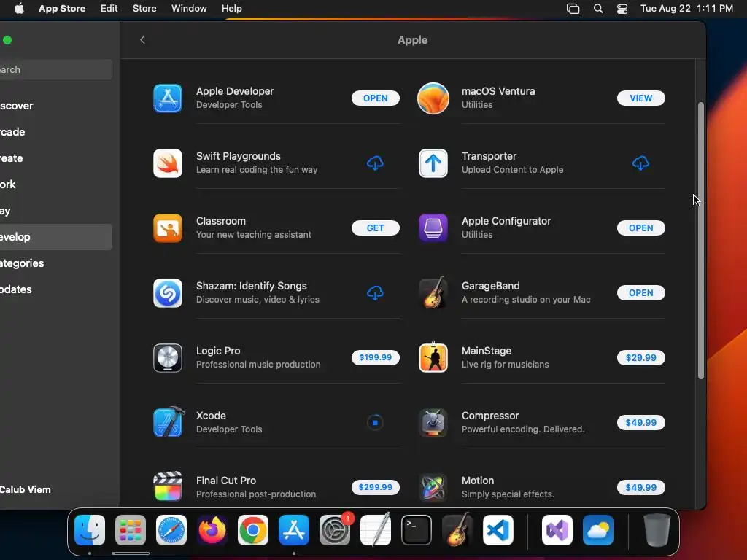The height and width of the screenshot is (560, 747).
Task: Click the Apple Configurator app icon
Action: click(433, 227)
